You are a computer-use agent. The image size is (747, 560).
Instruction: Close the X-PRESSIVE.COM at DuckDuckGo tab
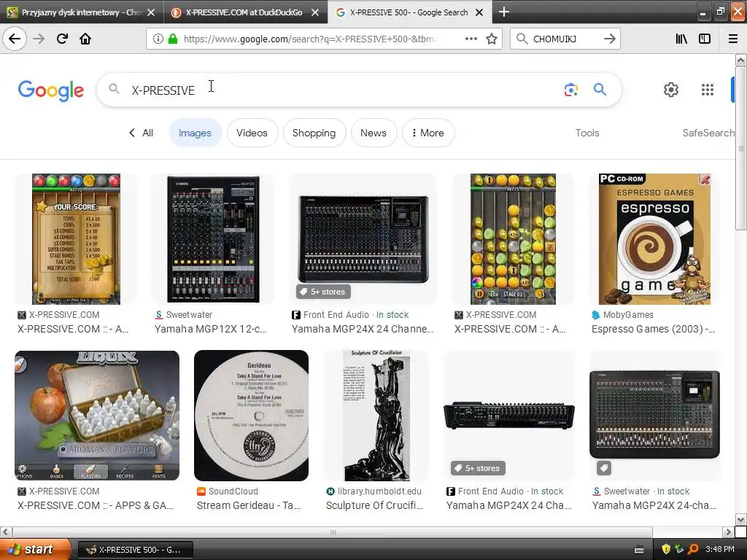coord(315,12)
